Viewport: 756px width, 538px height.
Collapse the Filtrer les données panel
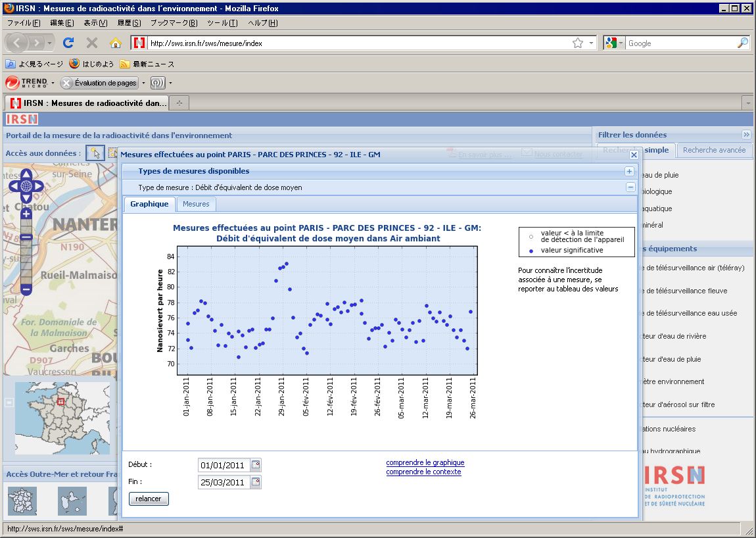(746, 135)
